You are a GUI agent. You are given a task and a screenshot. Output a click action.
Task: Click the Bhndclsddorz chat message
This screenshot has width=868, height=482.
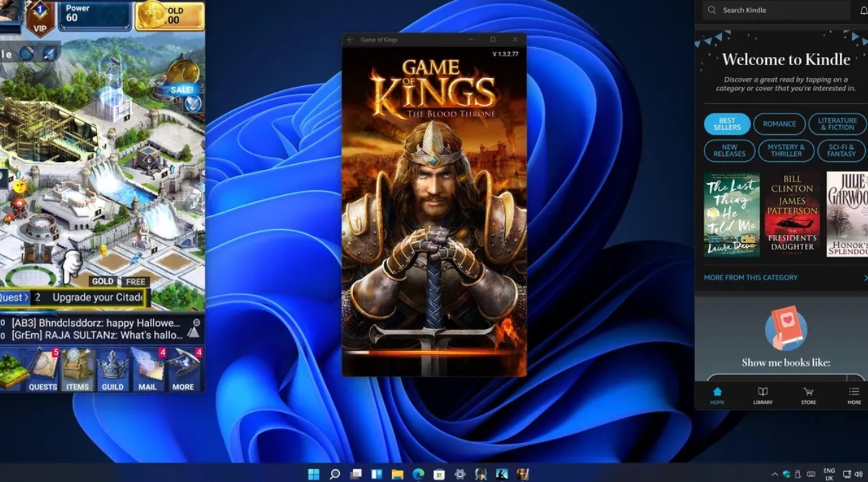[x=95, y=322]
